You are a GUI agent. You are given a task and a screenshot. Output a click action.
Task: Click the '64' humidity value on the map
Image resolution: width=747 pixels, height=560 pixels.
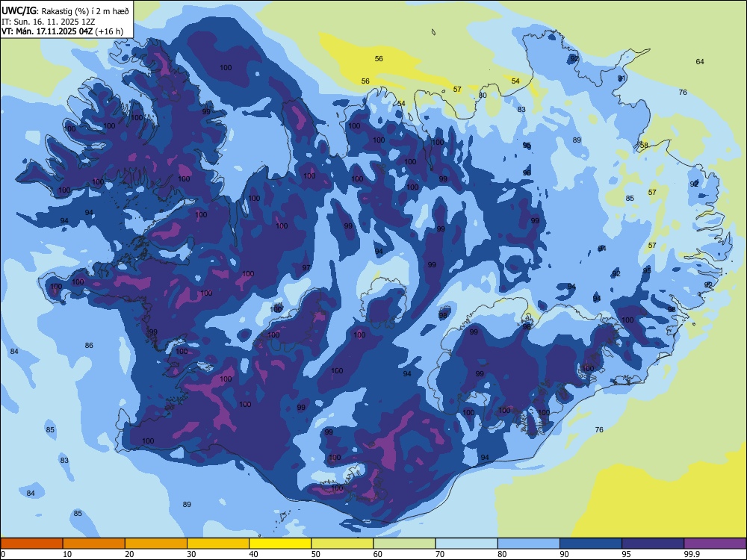(x=700, y=61)
